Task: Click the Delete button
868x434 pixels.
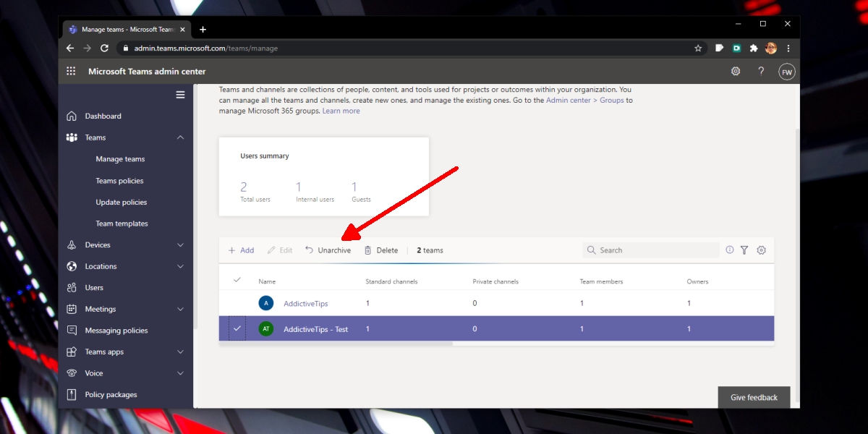Action: pos(380,250)
